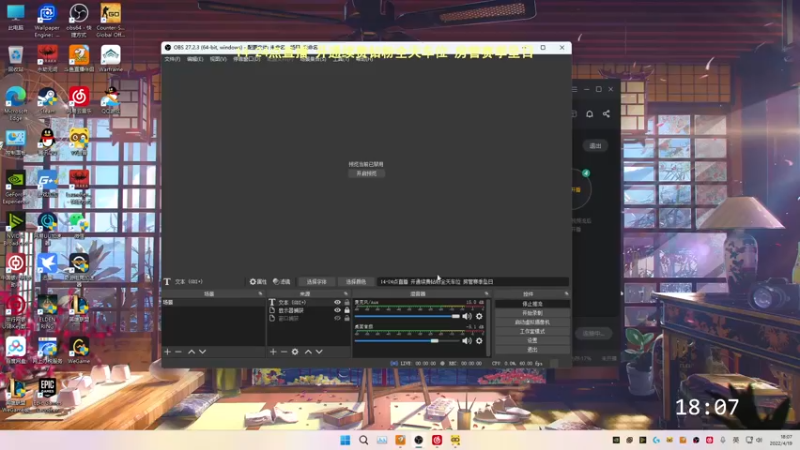Image resolution: width=800 pixels, height=450 pixels.
Task: Pop out the Sources dock panel
Action: point(346,294)
